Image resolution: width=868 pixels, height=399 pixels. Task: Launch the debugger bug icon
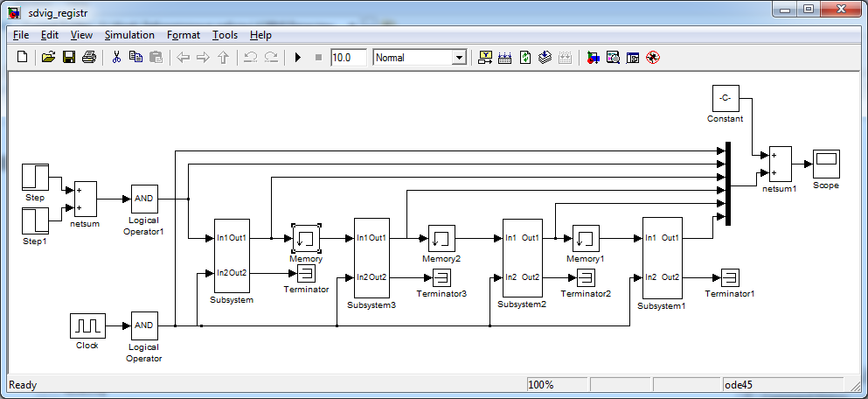point(653,57)
